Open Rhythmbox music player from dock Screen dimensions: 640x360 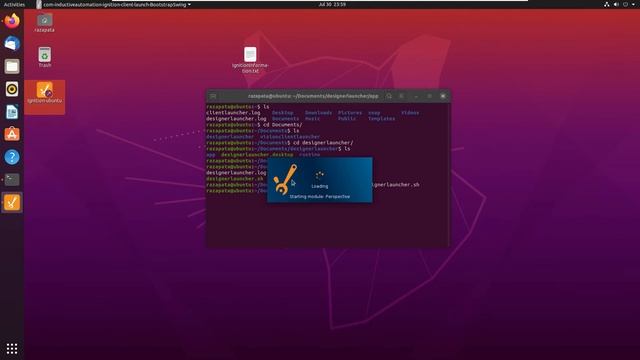click(12, 89)
